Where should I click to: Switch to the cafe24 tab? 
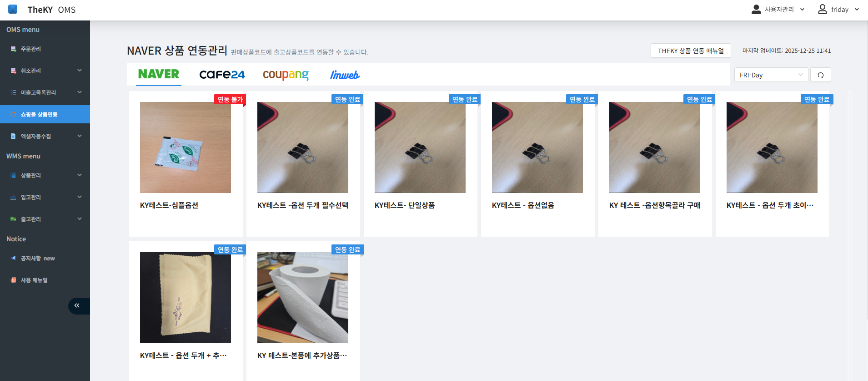(222, 75)
